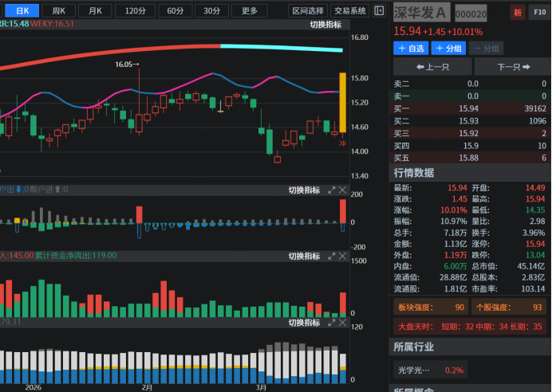552x392 pixels.
Task: Add stock with the 自选 button
Action: point(411,49)
